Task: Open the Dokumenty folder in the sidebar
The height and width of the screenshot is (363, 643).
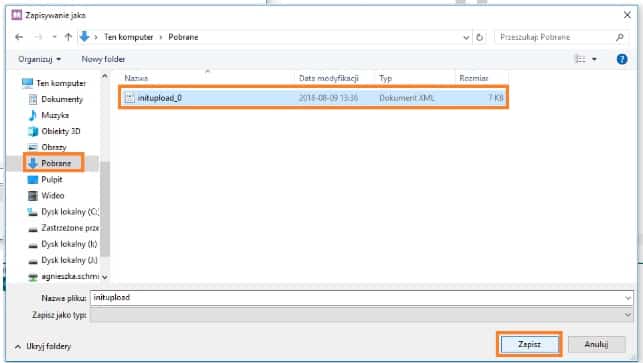Action: 62,99
